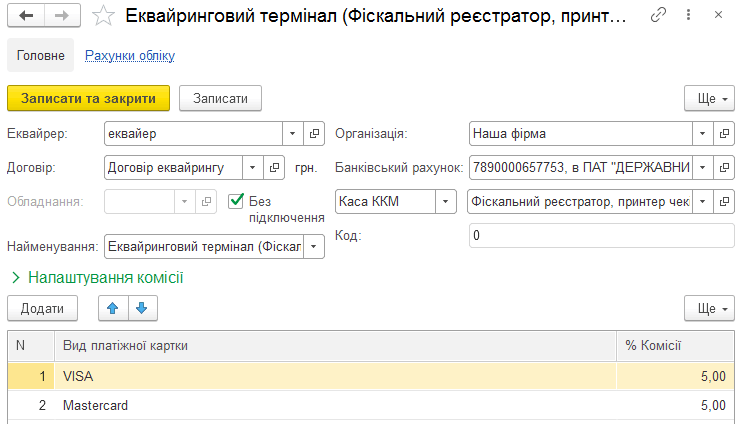
Task: Focus the bank account 7890000657753 field
Action: (x=581, y=168)
